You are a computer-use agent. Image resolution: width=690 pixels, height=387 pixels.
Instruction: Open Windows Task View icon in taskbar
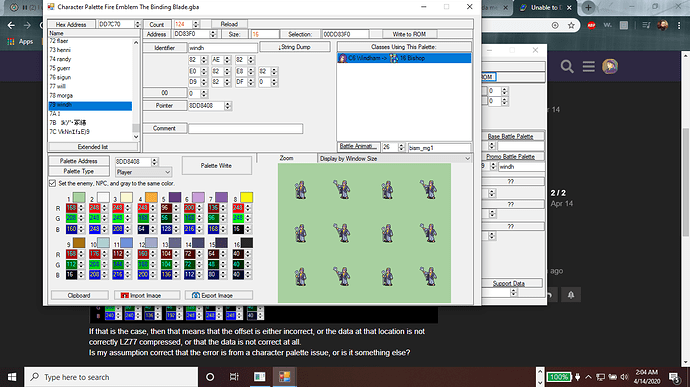[234, 377]
